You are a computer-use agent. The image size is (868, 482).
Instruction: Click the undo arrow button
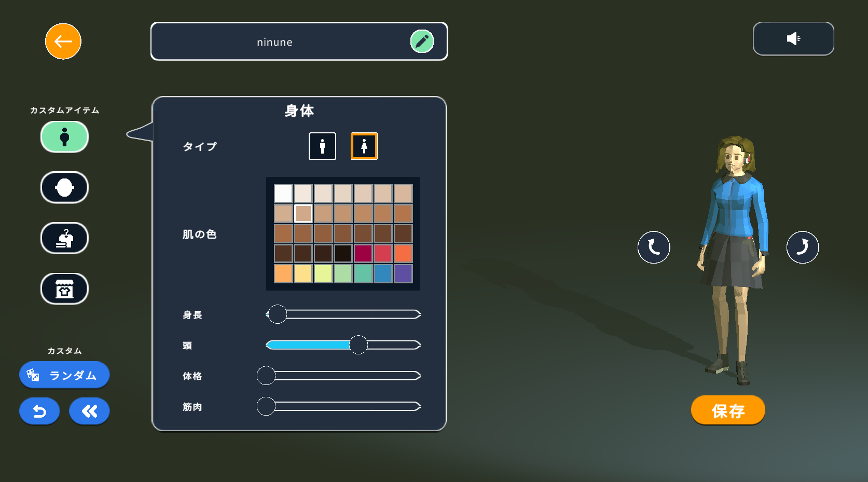[x=39, y=411]
